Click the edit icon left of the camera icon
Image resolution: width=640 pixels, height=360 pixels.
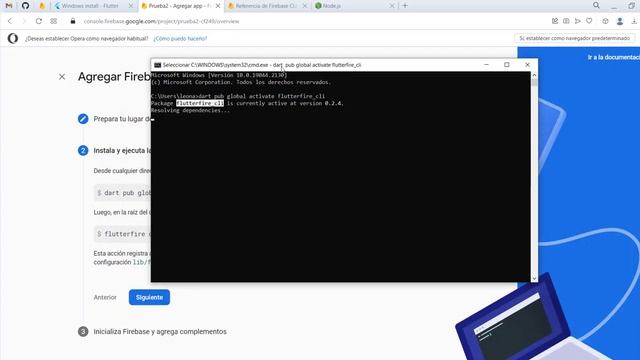[555, 21]
